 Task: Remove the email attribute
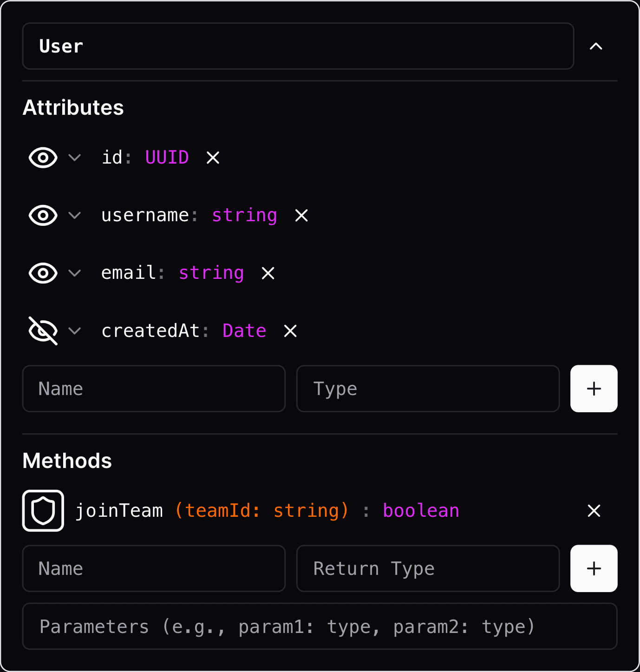tap(268, 273)
